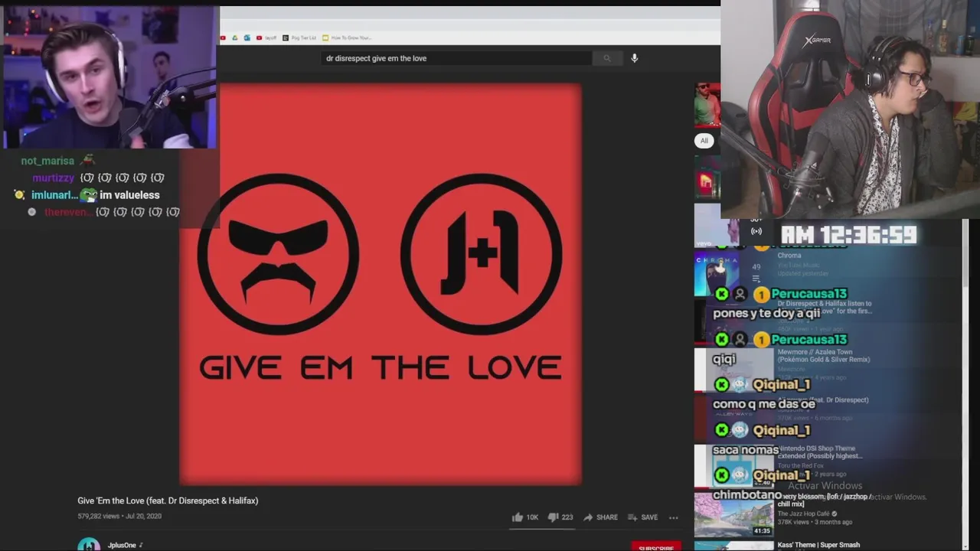
Task: Click the red SUBSCRIBE button
Action: pyautogui.click(x=656, y=547)
